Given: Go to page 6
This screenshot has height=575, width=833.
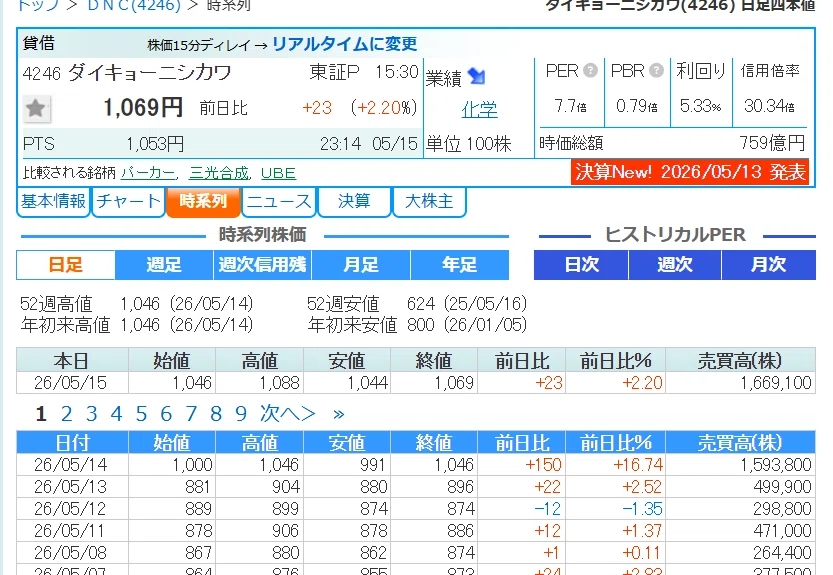Looking at the screenshot, I should coord(166,413).
